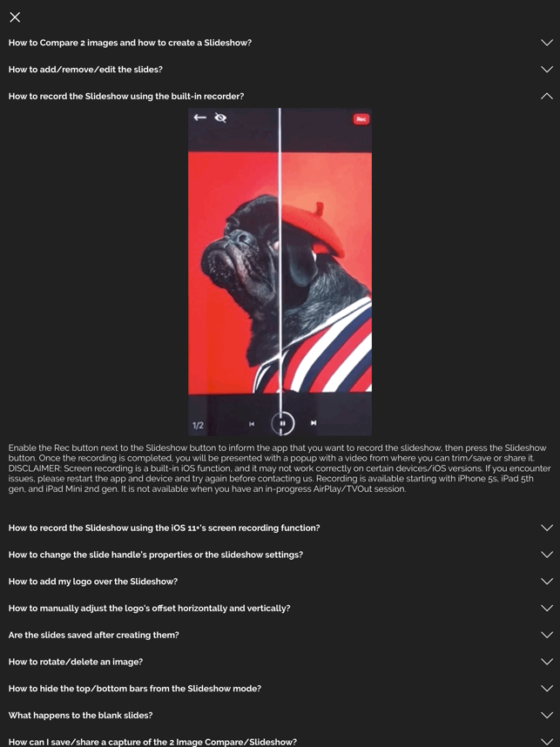Toggle the red Rec button in preview
The image size is (560, 747).
tap(361, 119)
